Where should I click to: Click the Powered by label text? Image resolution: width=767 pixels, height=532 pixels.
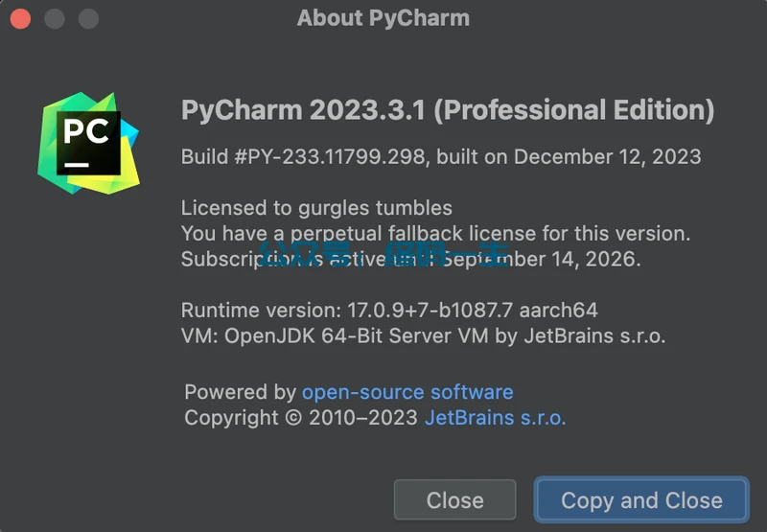[241, 392]
